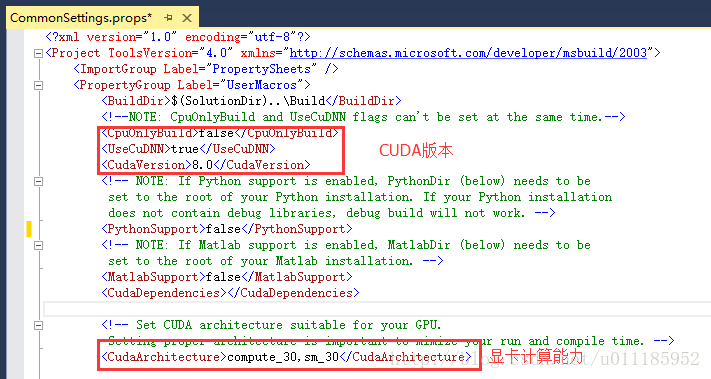Close the CommonSettings.props tab

pyautogui.click(x=187, y=18)
